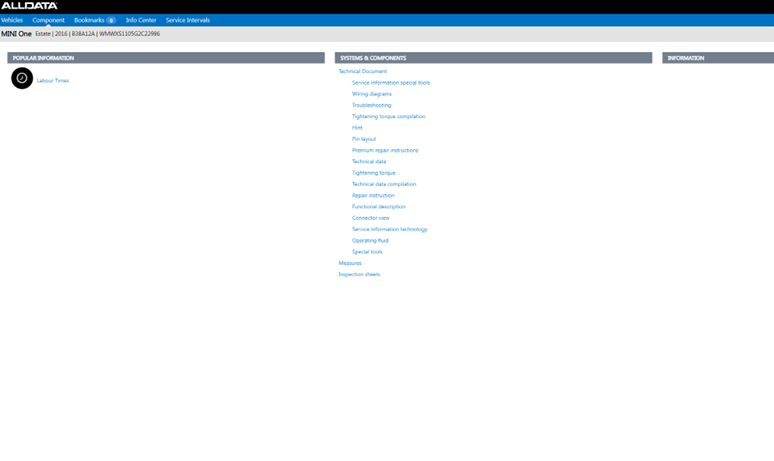Screen dimensions: 774x461
Task: Open Tightening torque compilation
Action: coord(388,116)
